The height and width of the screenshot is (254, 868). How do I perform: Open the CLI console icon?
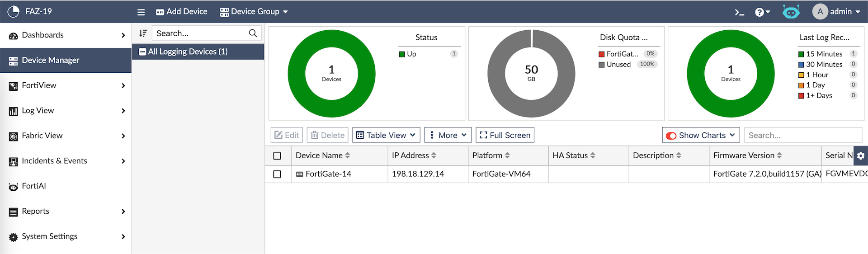point(739,12)
